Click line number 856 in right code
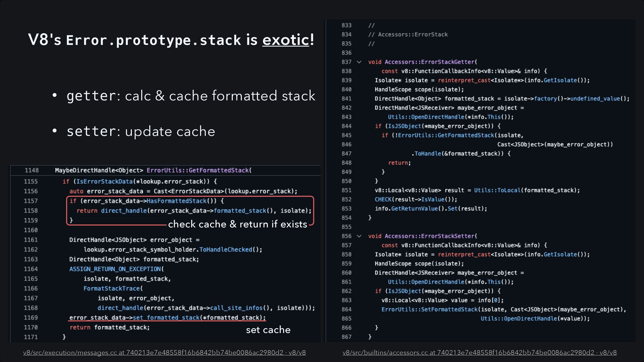The width and height of the screenshot is (644, 362). pos(346,236)
